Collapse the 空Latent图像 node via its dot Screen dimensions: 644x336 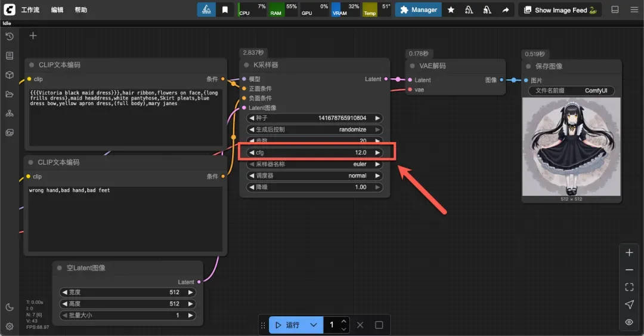[59, 268]
